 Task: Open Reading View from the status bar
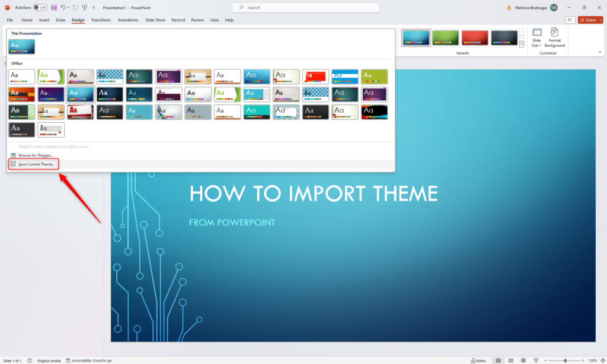[x=523, y=360]
